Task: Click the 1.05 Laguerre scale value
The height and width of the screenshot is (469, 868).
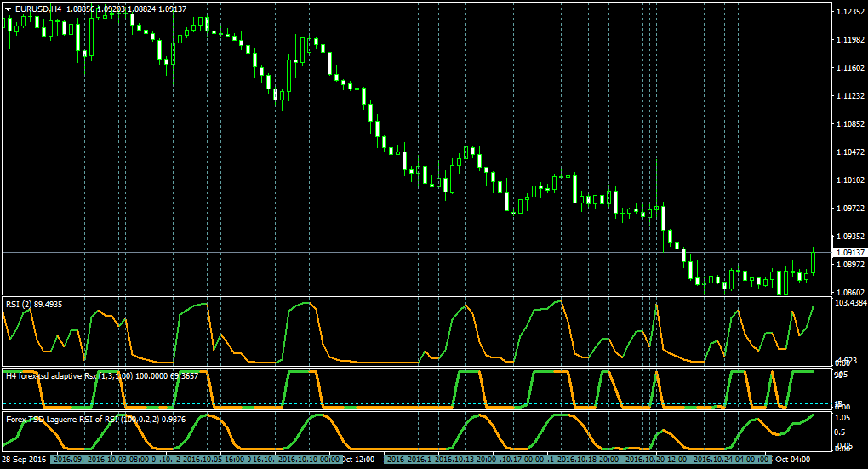Action: (x=843, y=418)
